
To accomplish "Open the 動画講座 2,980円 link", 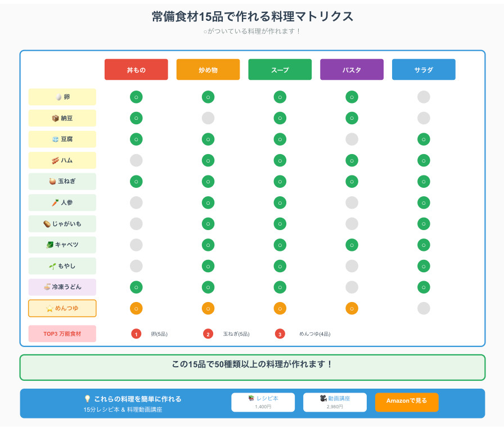I will [x=335, y=402].
